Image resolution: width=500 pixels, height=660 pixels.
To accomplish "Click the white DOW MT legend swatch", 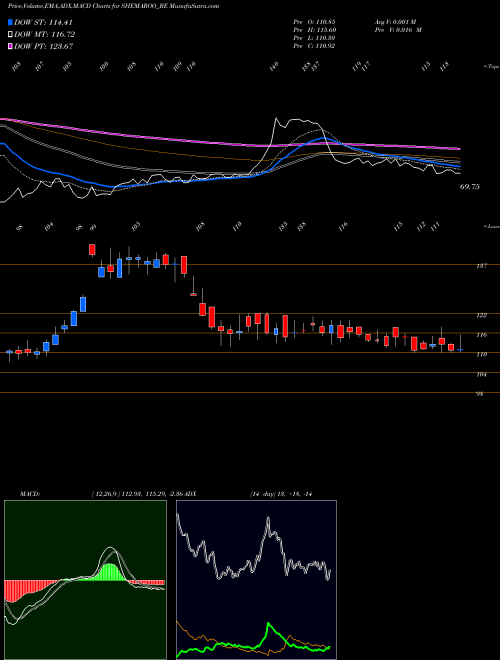I will click(10, 35).
